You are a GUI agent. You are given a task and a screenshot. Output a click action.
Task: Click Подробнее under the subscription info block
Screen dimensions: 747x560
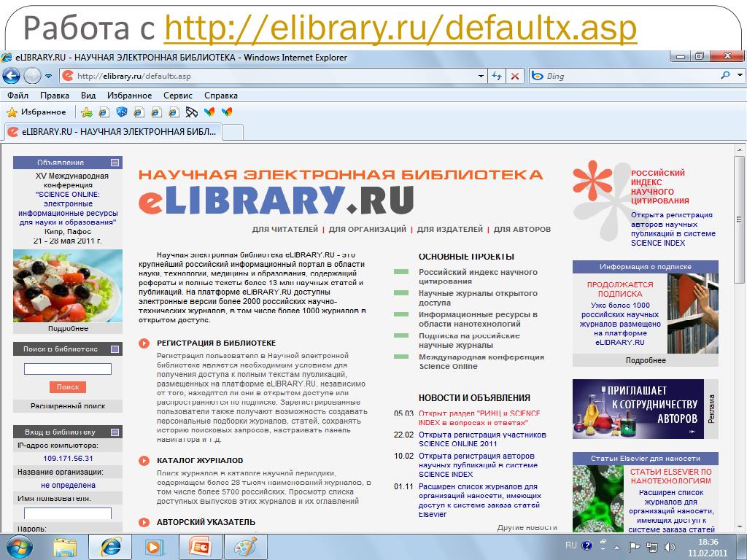coord(646,360)
